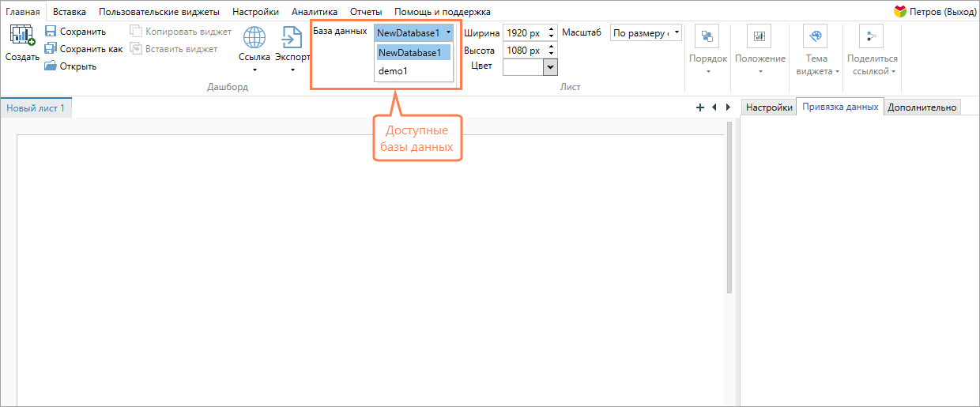Select demo1 in the database list
This screenshot has height=407, width=980.
tap(414, 71)
